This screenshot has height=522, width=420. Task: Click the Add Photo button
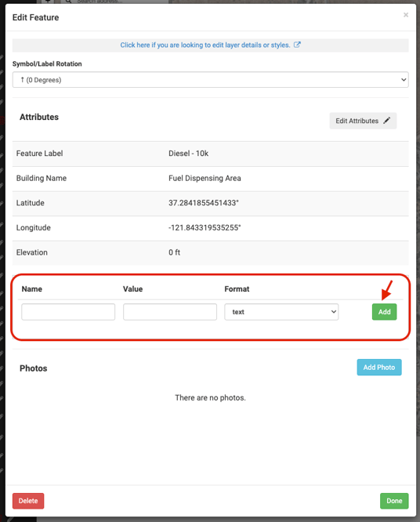click(379, 367)
